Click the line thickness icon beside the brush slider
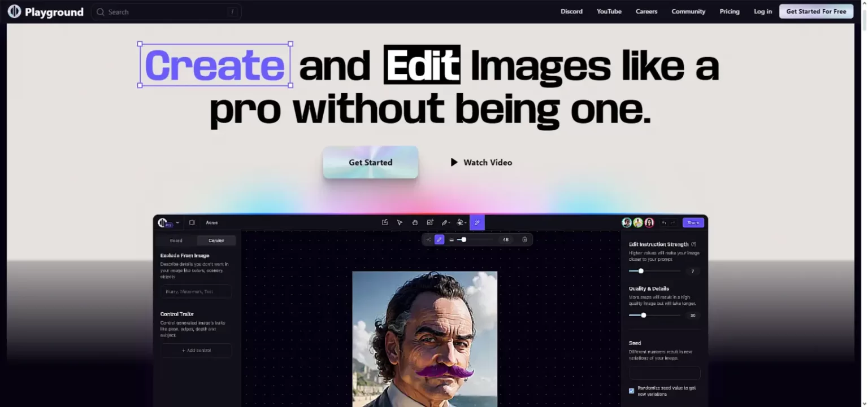 pos(452,239)
